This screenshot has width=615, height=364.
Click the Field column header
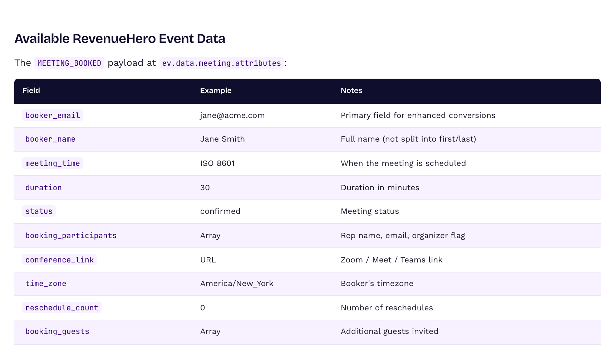(x=31, y=90)
